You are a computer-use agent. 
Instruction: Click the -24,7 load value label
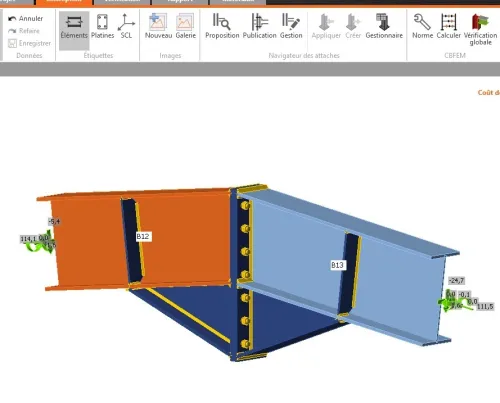coord(456,281)
